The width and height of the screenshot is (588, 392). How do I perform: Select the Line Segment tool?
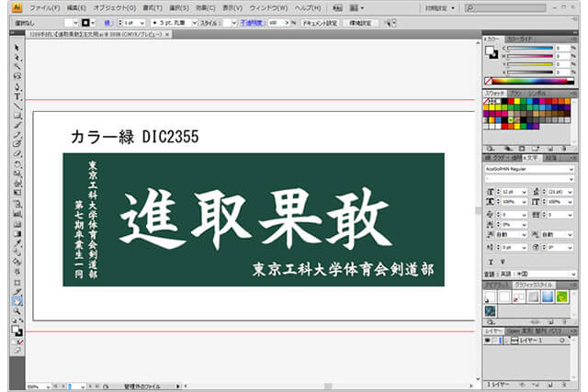tap(17, 106)
